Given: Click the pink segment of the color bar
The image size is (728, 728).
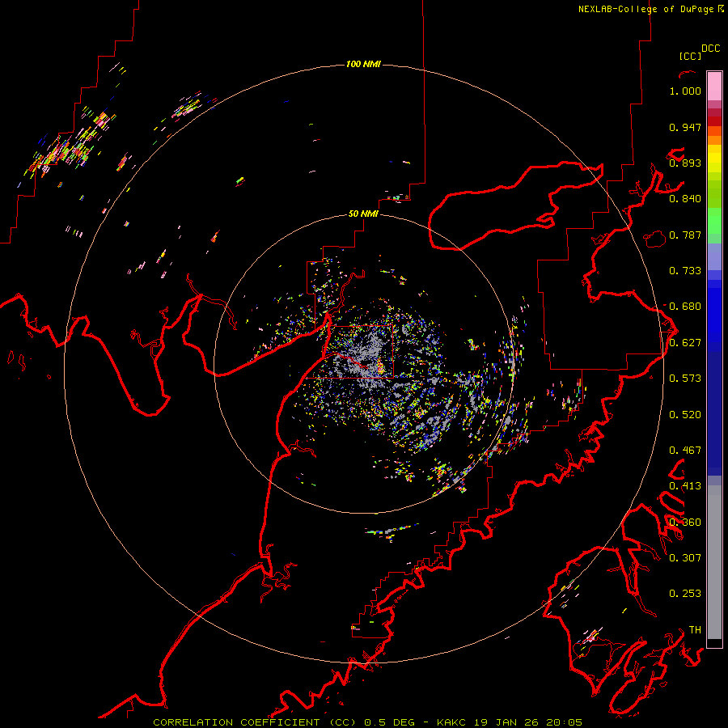Looking at the screenshot, I should [714, 86].
